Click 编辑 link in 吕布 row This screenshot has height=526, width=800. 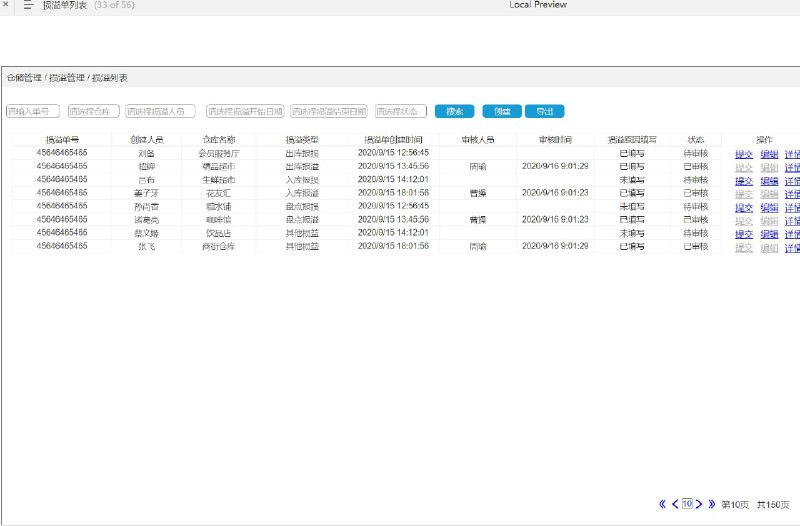(x=769, y=181)
